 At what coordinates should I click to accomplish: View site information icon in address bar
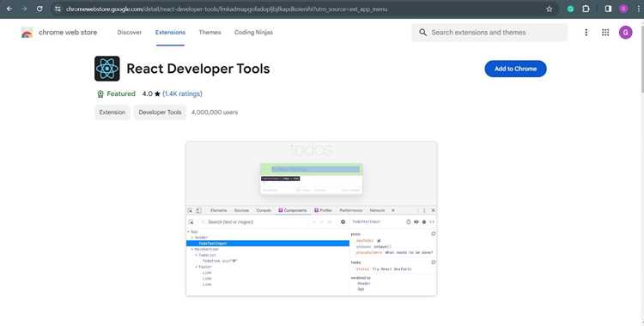(x=58, y=9)
